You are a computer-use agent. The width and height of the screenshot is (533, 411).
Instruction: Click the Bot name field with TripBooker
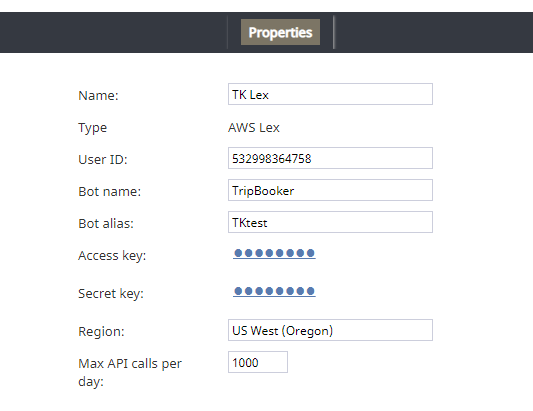pyautogui.click(x=330, y=190)
